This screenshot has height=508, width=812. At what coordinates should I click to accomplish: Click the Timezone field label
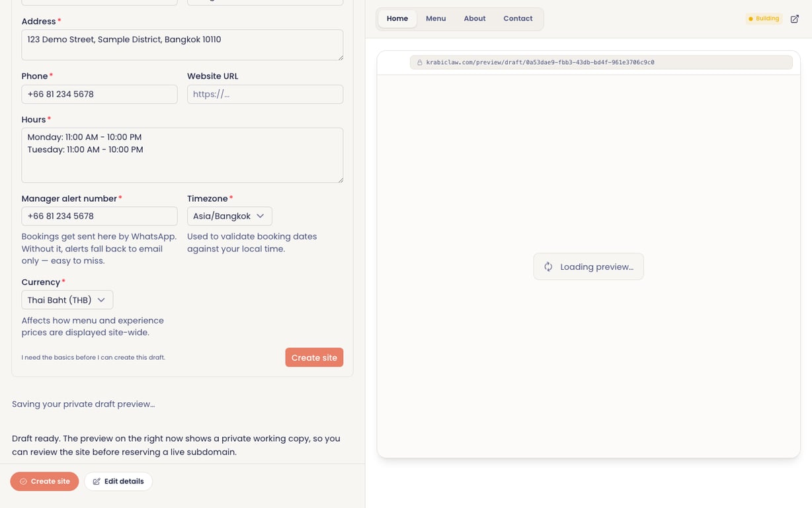(208, 198)
